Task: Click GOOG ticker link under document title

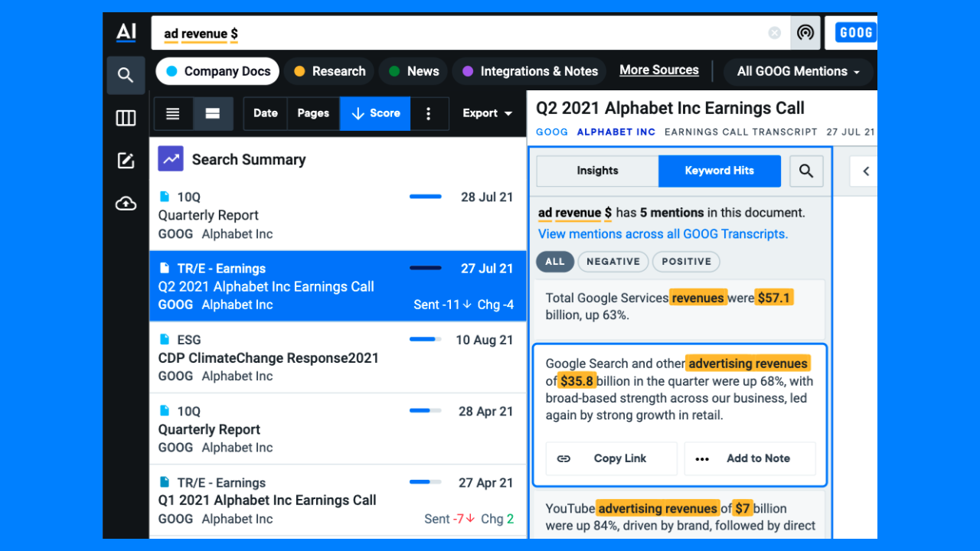Action: 552,132
